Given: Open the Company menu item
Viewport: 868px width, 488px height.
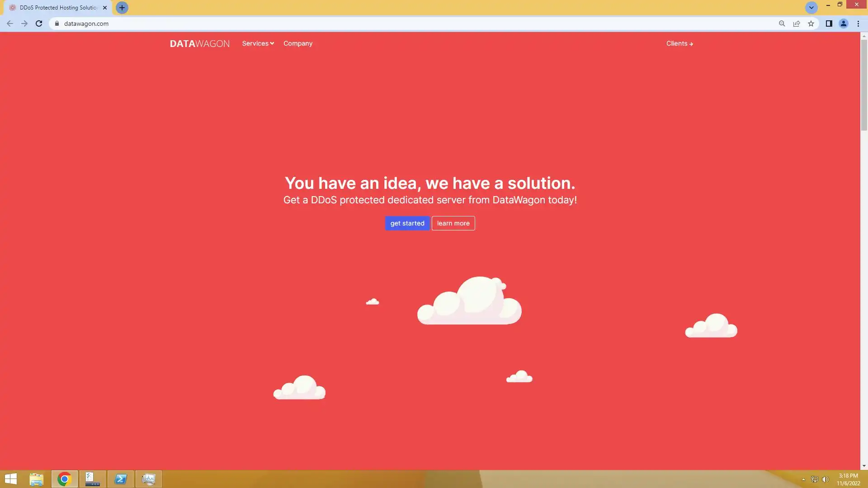Looking at the screenshot, I should pos(297,43).
